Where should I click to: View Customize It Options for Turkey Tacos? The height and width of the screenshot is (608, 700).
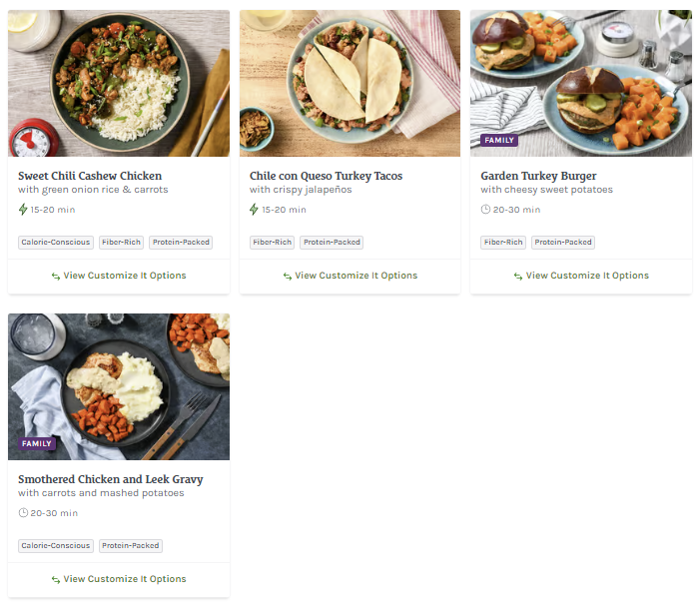pos(356,276)
